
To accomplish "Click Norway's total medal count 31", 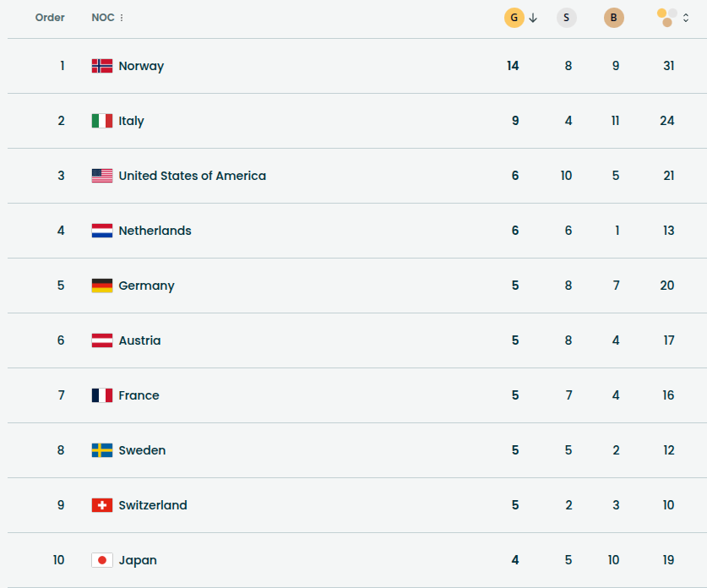I will (668, 66).
